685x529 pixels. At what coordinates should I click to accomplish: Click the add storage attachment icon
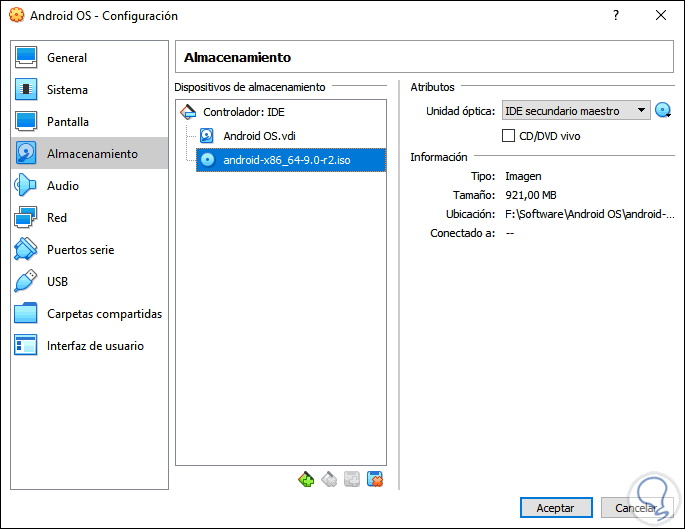pos(352,479)
